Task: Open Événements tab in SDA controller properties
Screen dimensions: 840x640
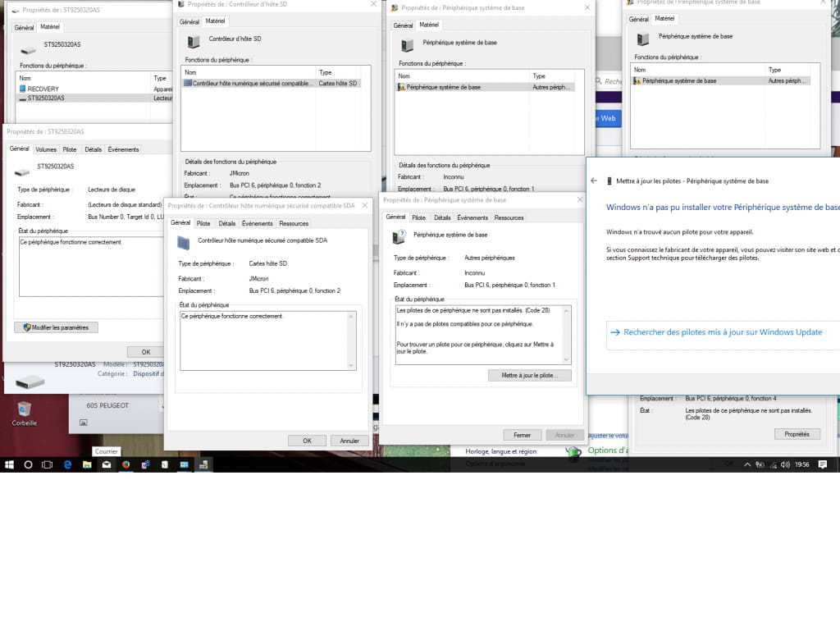Action: click(x=257, y=223)
